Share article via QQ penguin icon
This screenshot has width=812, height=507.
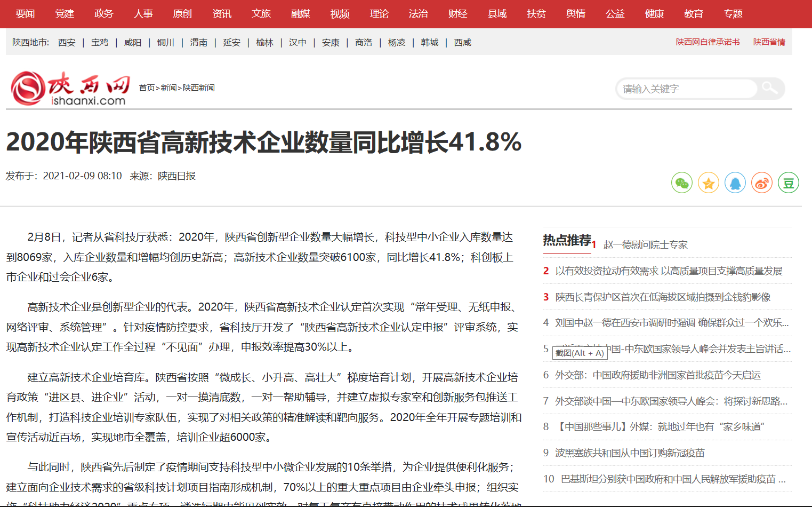click(x=735, y=183)
